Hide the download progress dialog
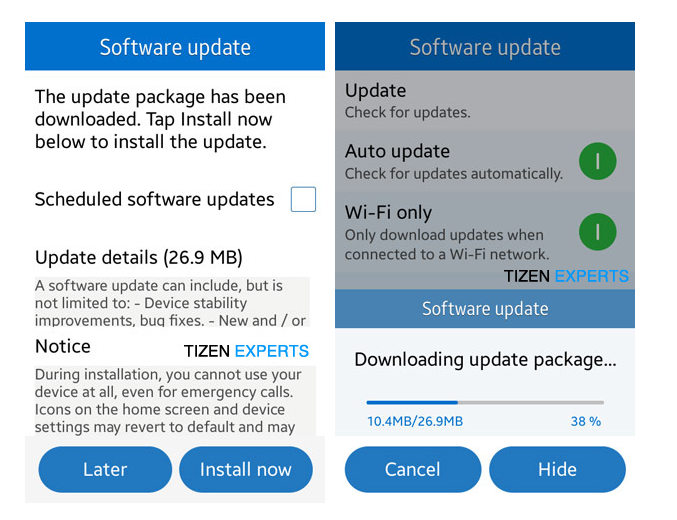The image size is (677, 520). click(x=557, y=470)
